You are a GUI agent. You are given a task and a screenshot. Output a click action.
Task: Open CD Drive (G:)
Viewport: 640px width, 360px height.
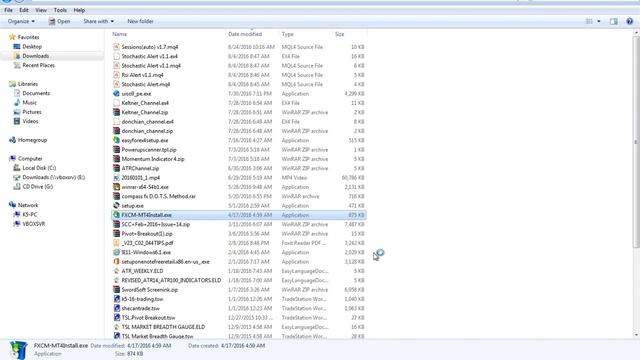[38, 187]
